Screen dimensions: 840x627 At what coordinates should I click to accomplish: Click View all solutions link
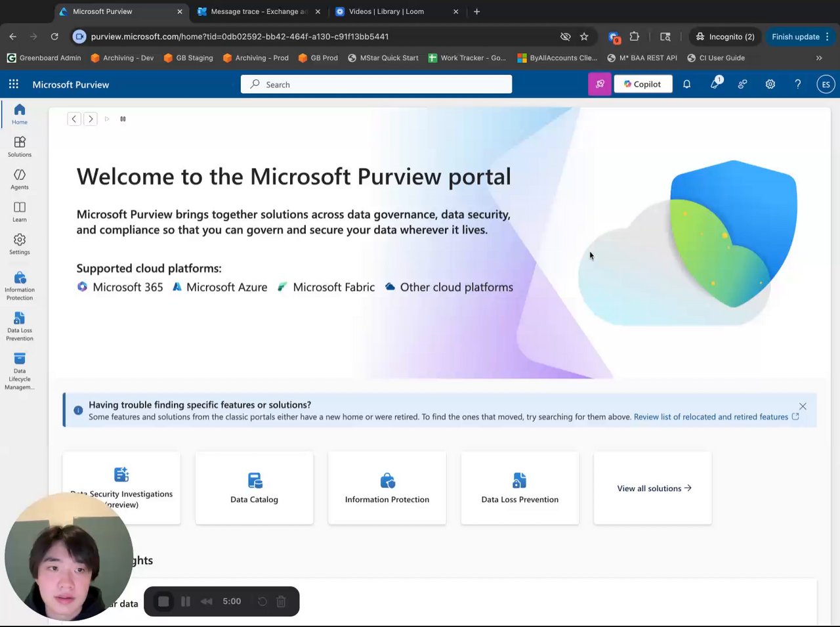(654, 488)
